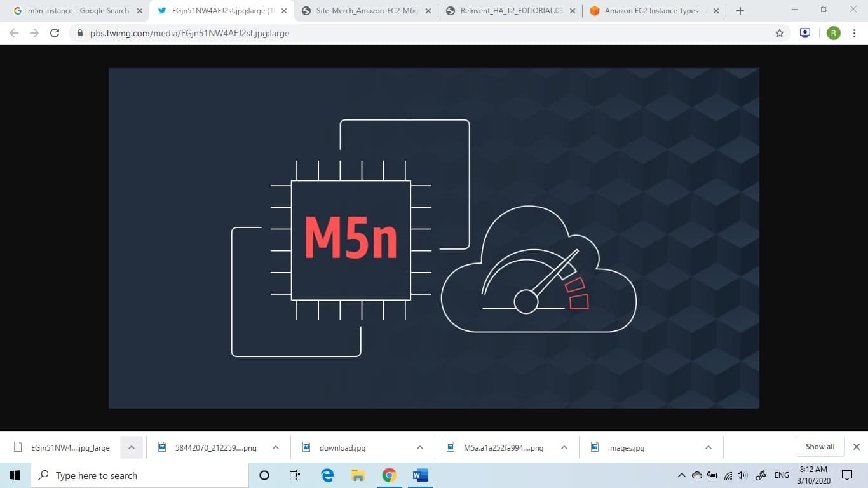868x488 pixels.
Task: Open File Explorer from taskbar
Action: [358, 475]
